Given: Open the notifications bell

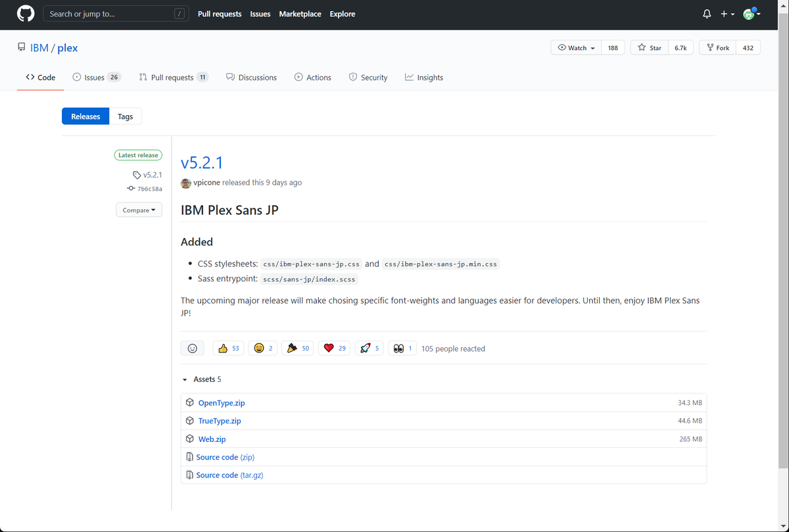Looking at the screenshot, I should pyautogui.click(x=707, y=14).
